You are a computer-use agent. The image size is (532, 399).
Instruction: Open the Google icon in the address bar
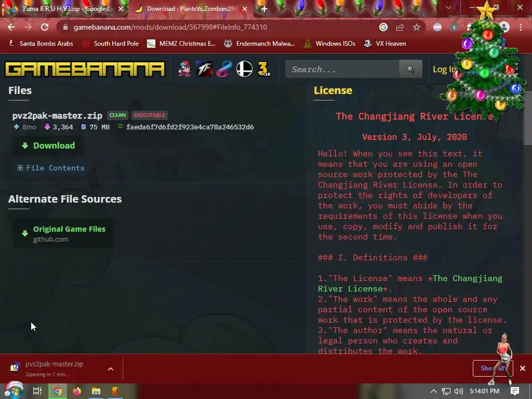[383, 27]
